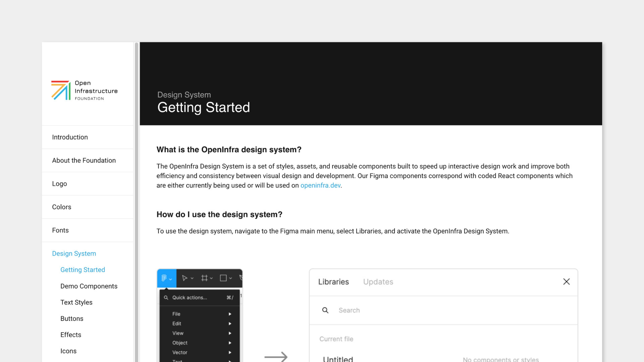The width and height of the screenshot is (644, 362).
Task: Close the Libraries panel with X
Action: [566, 282]
